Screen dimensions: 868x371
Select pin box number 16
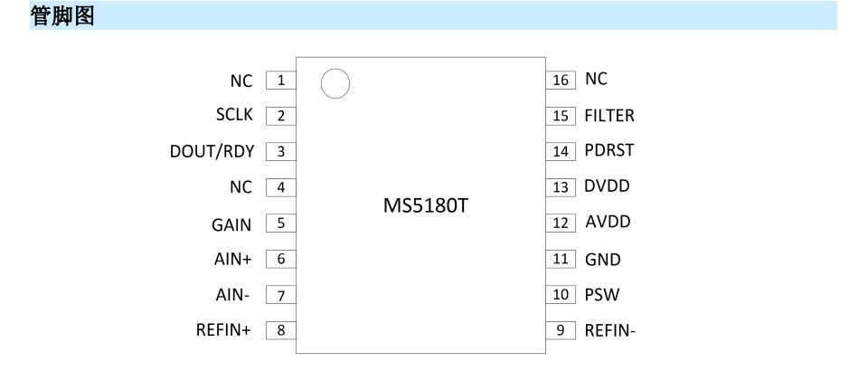[x=561, y=81]
